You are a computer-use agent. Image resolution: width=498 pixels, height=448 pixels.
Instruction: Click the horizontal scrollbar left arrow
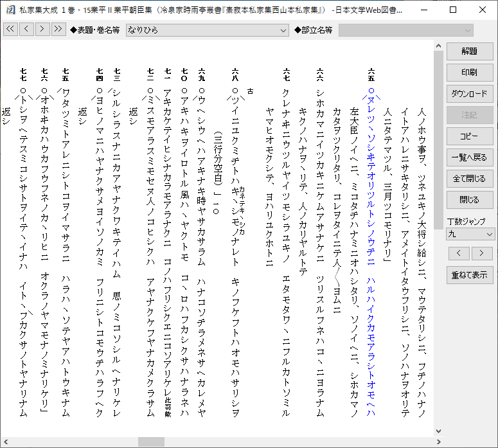6,442
